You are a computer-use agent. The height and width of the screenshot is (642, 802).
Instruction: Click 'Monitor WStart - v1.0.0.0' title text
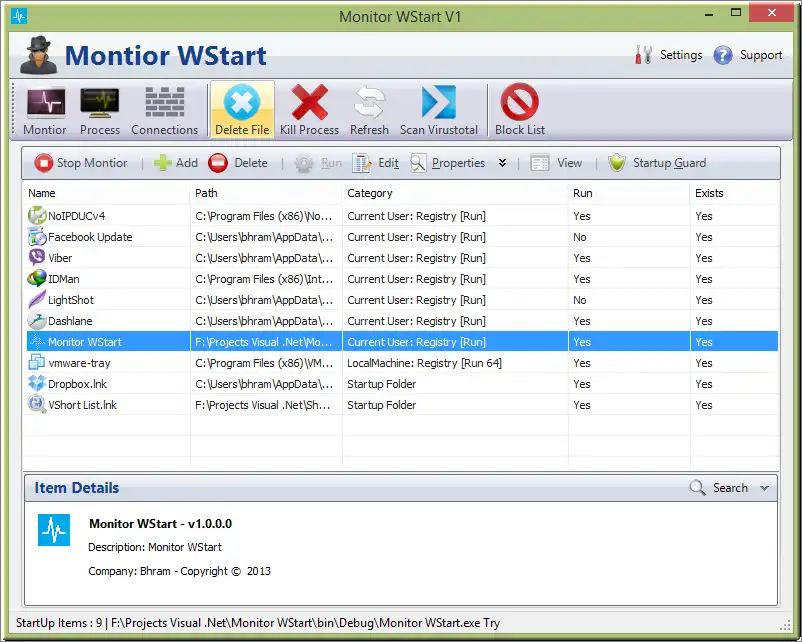[x=160, y=524]
